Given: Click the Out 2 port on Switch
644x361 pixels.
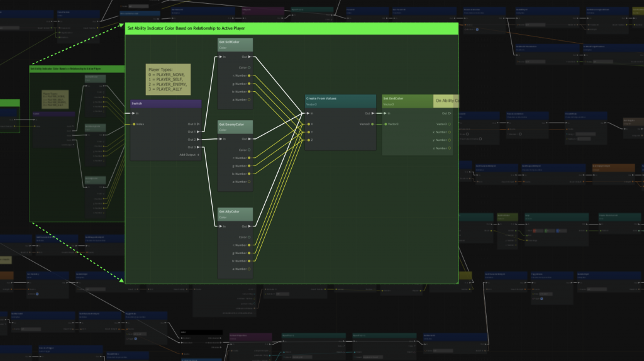Looking at the screenshot, I should pyautogui.click(x=198, y=140).
